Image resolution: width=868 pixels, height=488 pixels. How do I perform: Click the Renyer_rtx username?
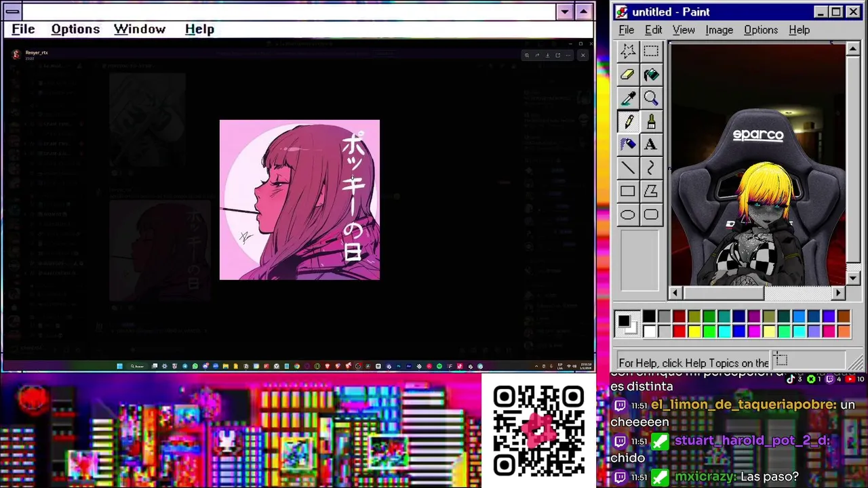37,52
